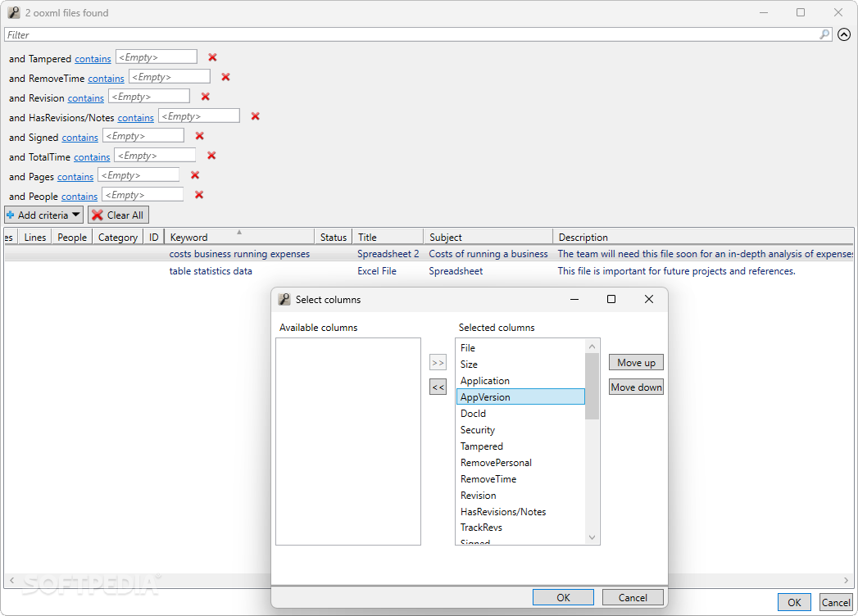Image resolution: width=858 pixels, height=616 pixels.
Task: Select Security in Selected columns list
Action: (520, 430)
